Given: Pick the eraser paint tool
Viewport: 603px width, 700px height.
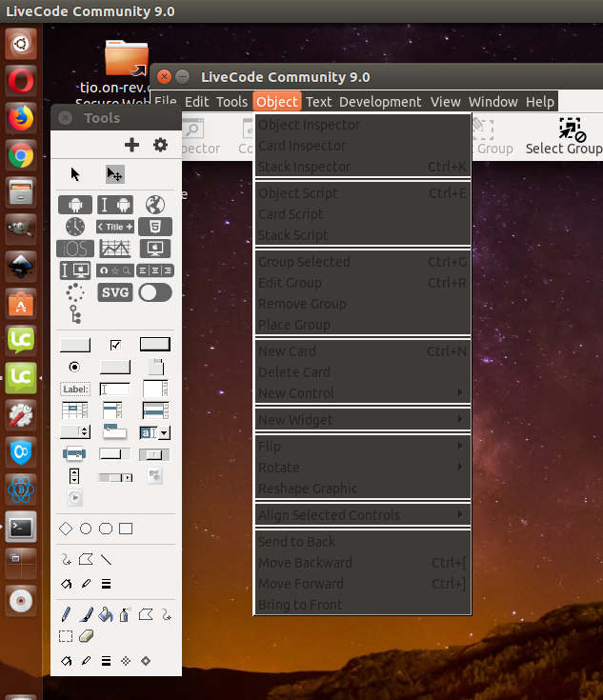Looking at the screenshot, I should point(85,635).
